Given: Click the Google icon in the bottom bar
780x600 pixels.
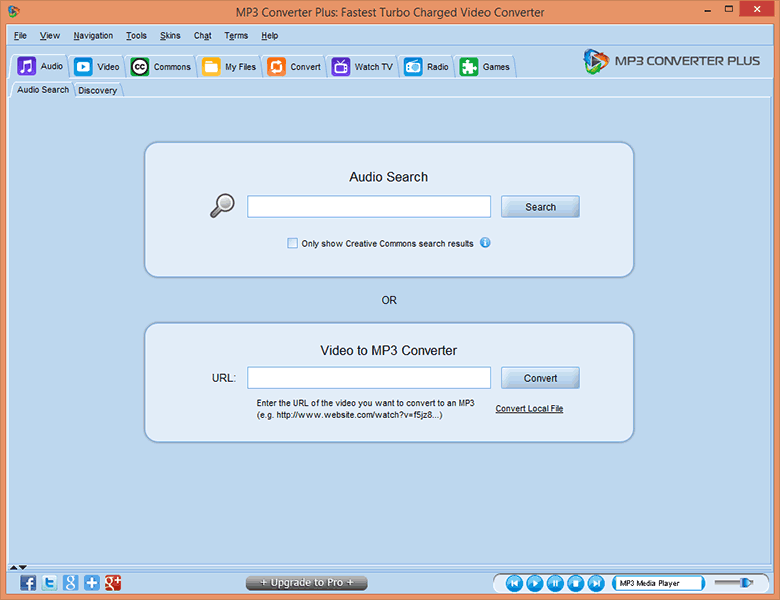Looking at the screenshot, I should [71, 583].
